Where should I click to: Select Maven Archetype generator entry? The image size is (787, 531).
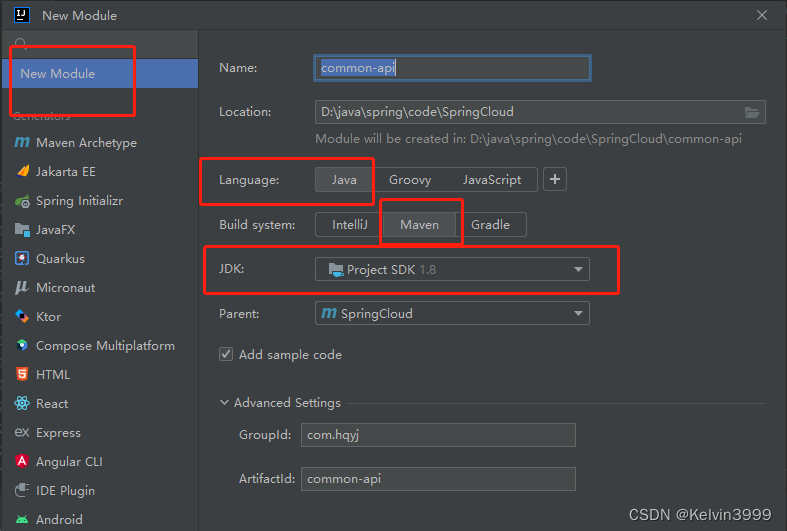click(x=100, y=143)
